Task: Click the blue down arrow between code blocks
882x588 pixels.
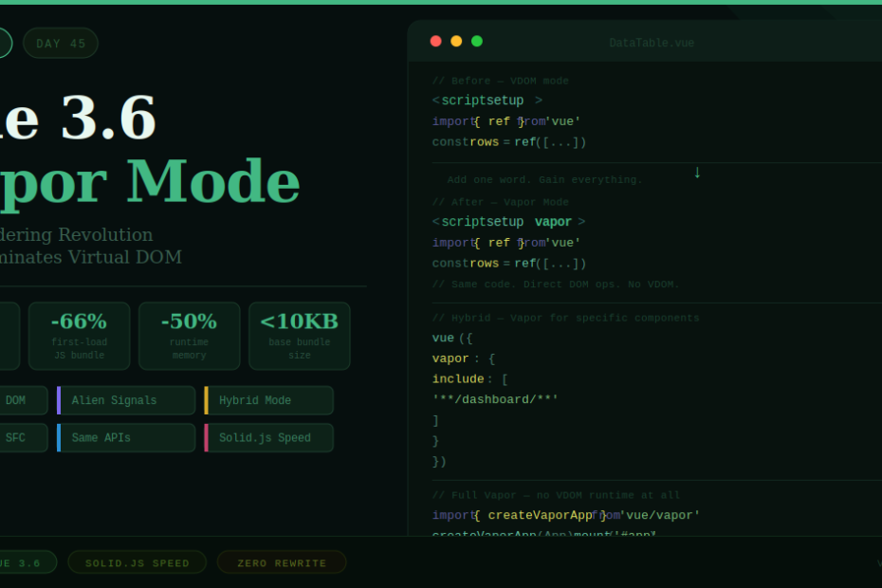Action: pyautogui.click(x=697, y=173)
